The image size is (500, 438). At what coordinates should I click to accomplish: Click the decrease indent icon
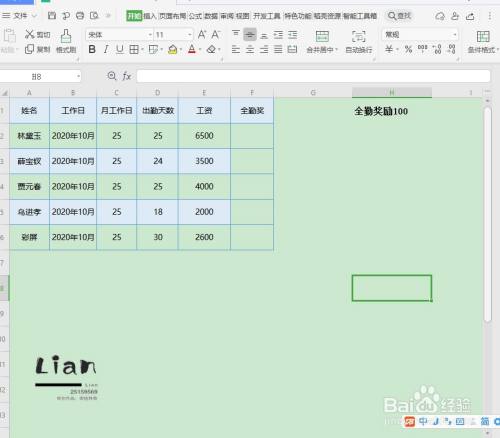[x=278, y=34]
